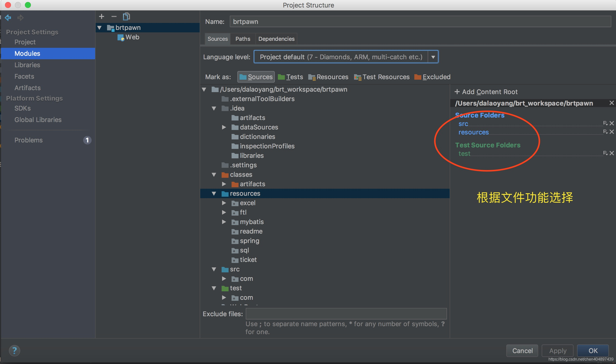Open properties icon for resources source folder
Image resolution: width=616 pixels, height=364 pixels.
(x=605, y=131)
